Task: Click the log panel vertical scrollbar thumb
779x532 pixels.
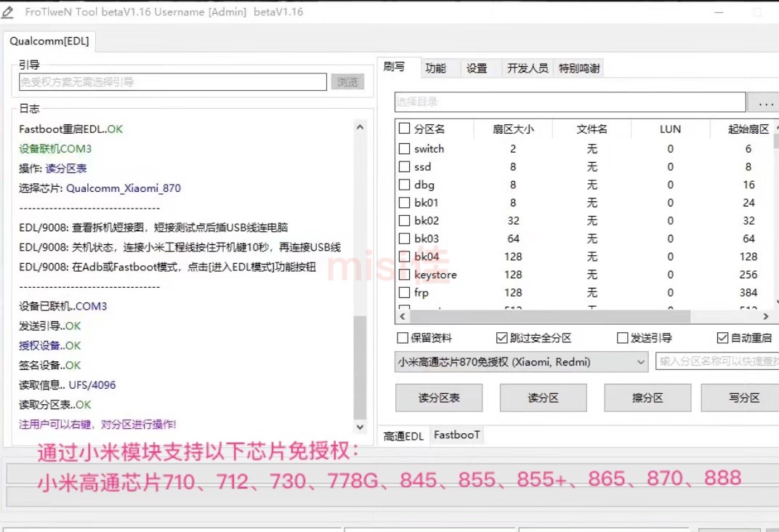Action: coord(360,368)
